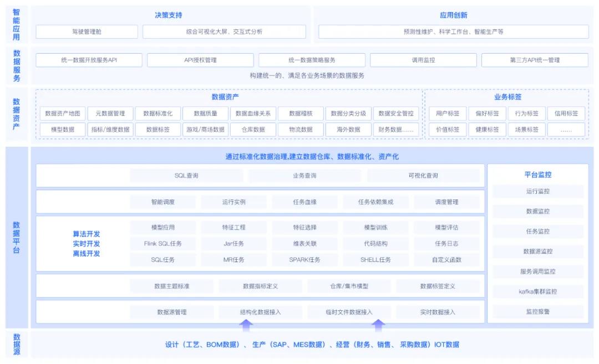599x364 pixels.
Task: Select the SPARK任务 item
Action: 304,259
